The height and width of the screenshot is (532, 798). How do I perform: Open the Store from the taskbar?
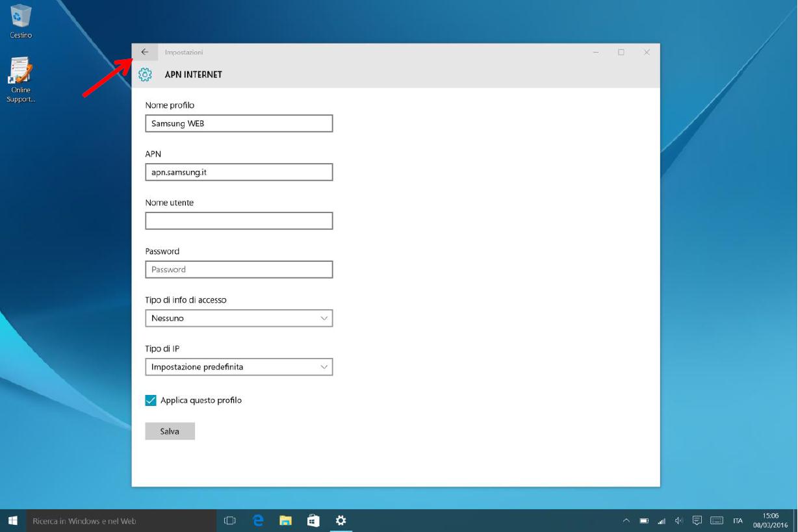tap(313, 520)
